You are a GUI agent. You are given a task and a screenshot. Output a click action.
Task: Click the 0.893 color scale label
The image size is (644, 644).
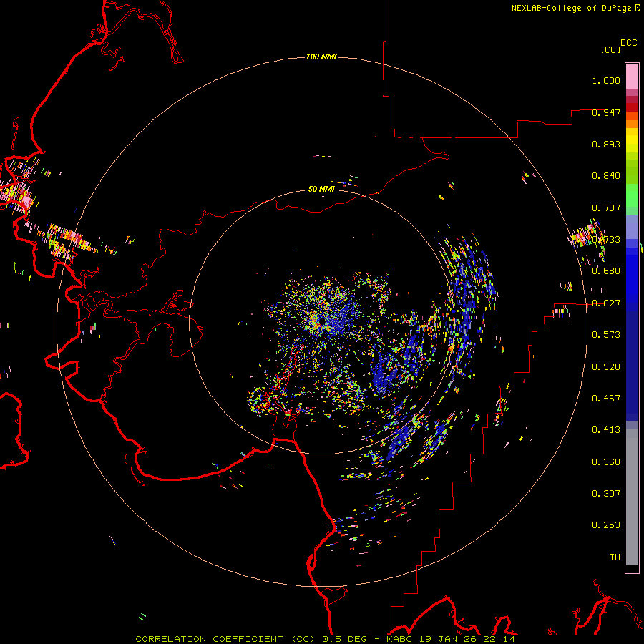(x=606, y=144)
